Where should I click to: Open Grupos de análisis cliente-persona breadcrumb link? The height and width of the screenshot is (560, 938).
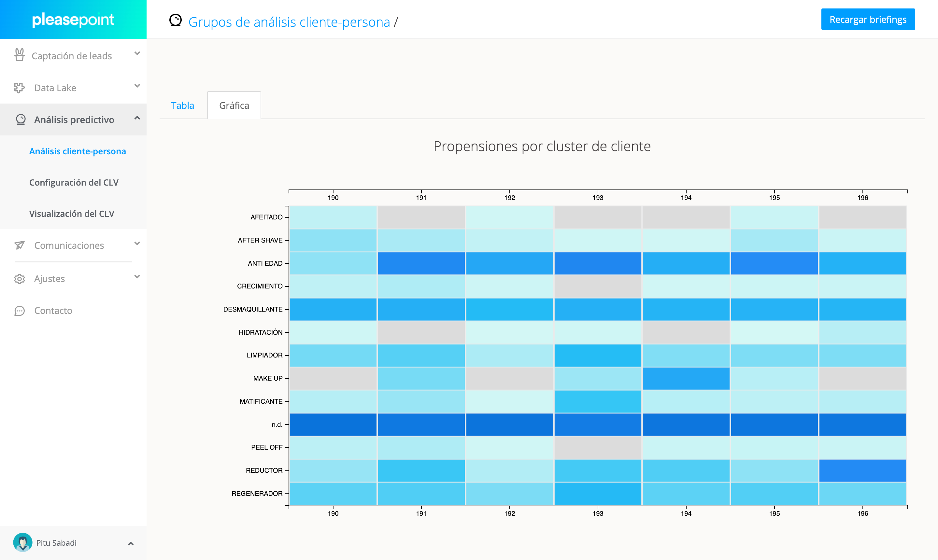tap(289, 22)
